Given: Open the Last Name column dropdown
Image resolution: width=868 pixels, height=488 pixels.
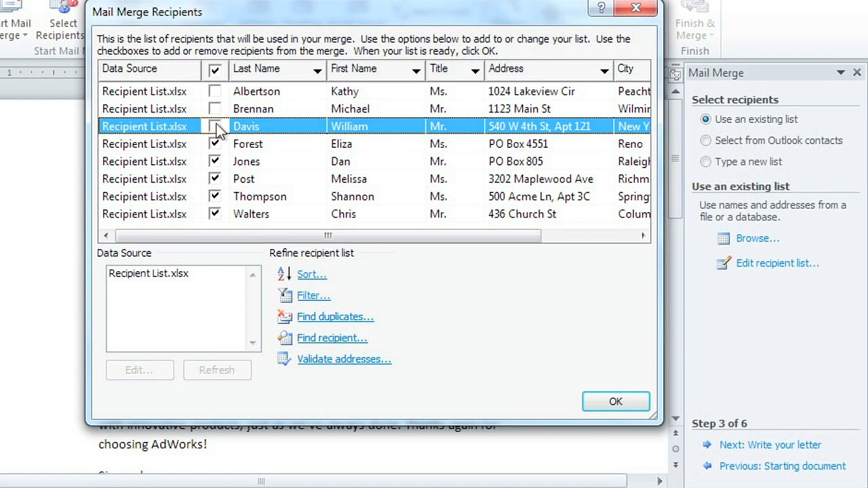Looking at the screenshot, I should [x=317, y=70].
